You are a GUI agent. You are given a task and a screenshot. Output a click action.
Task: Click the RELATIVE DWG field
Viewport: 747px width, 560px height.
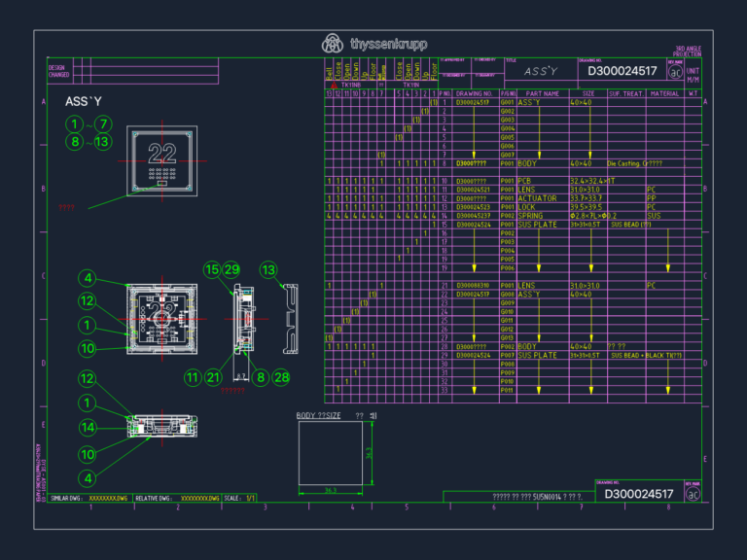[177, 498]
